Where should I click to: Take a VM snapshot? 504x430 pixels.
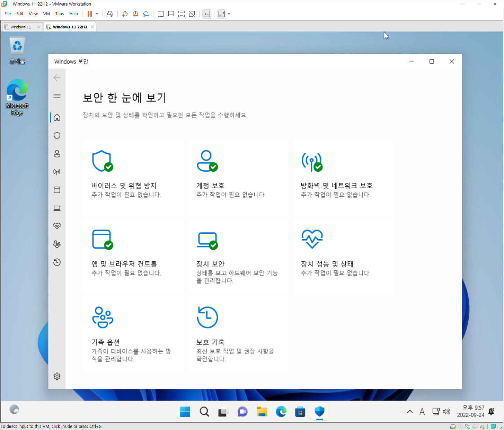click(125, 14)
